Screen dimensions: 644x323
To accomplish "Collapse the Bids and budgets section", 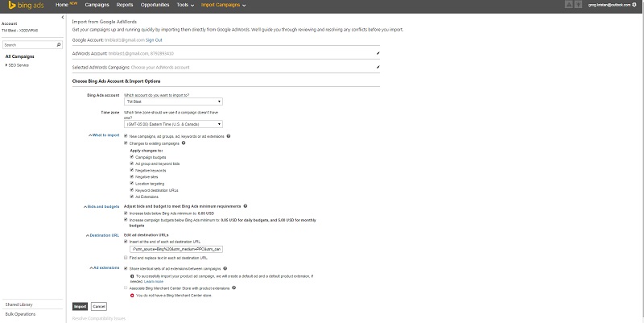I will point(101,207).
